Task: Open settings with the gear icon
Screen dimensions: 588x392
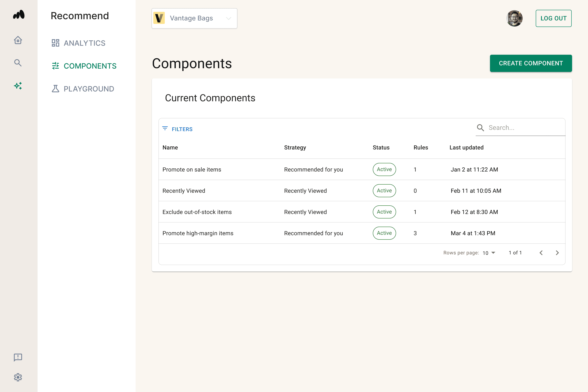Action: (18, 378)
